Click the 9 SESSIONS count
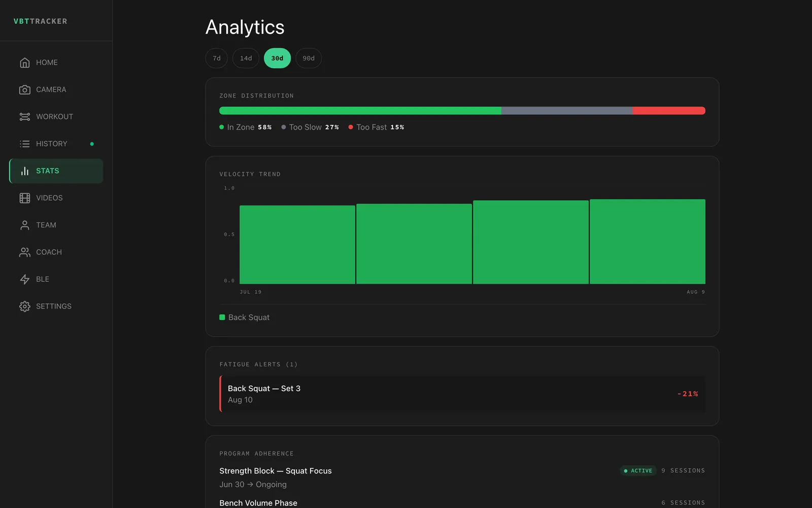 tap(683, 471)
